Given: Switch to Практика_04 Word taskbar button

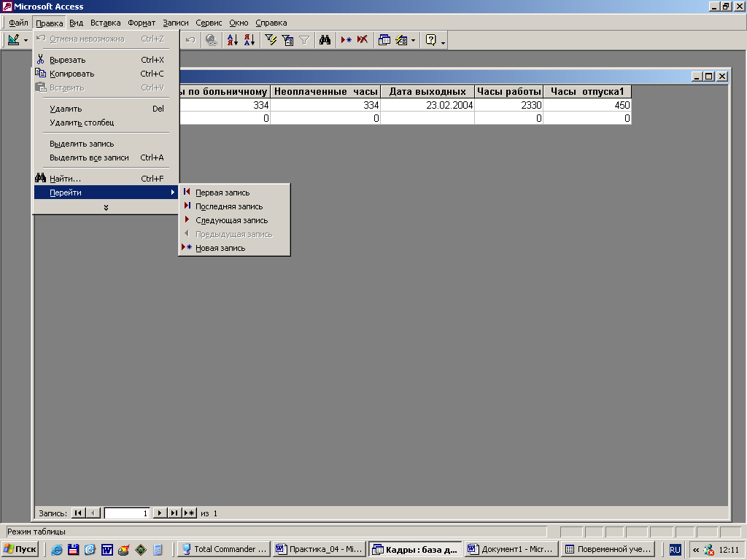Looking at the screenshot, I should pos(320,549).
